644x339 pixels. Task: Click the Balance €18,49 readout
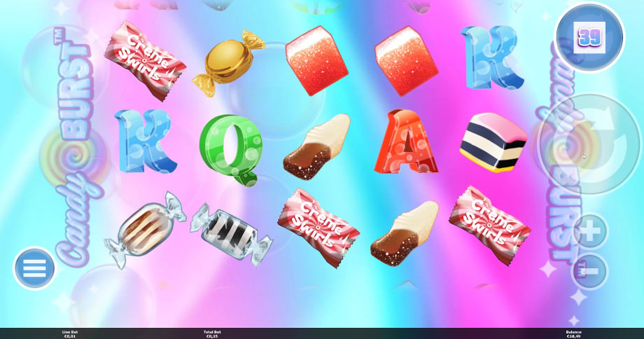pyautogui.click(x=573, y=333)
